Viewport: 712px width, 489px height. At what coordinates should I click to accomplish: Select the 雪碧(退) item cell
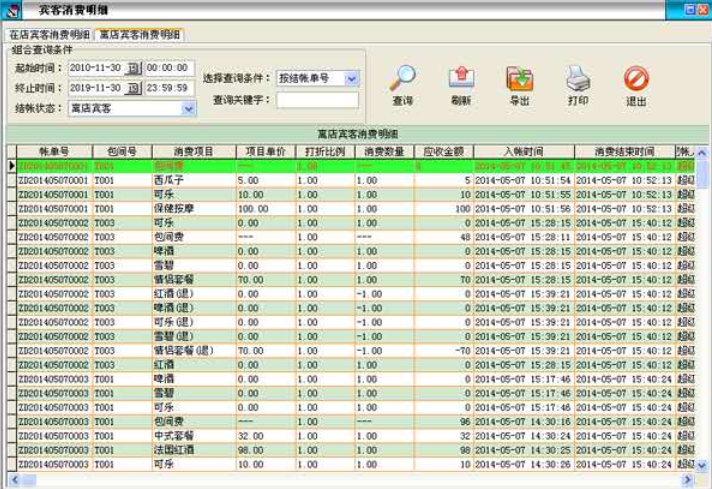tap(194, 336)
